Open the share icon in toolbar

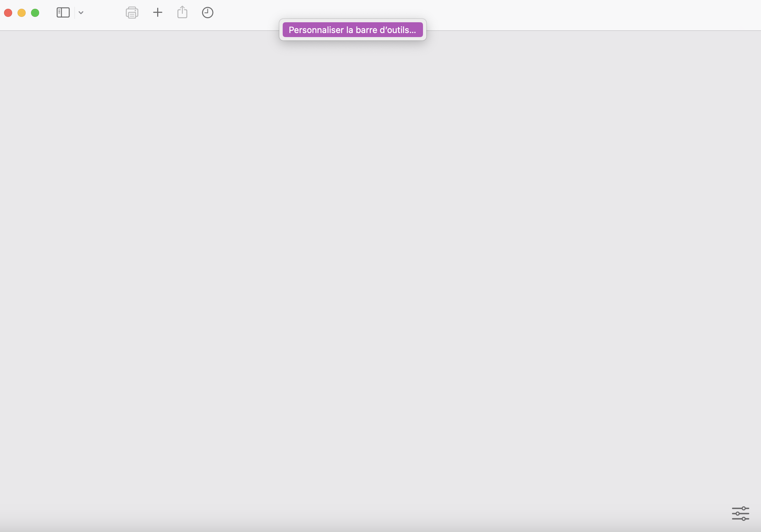(182, 12)
